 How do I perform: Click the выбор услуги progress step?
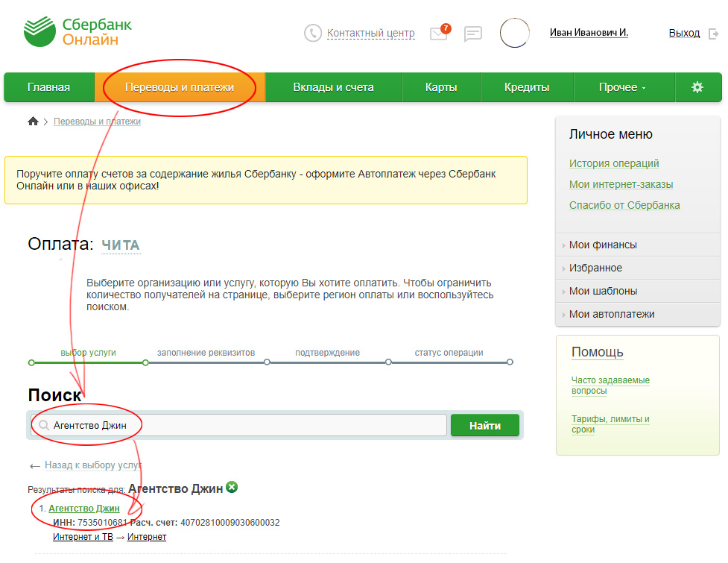[88, 353]
